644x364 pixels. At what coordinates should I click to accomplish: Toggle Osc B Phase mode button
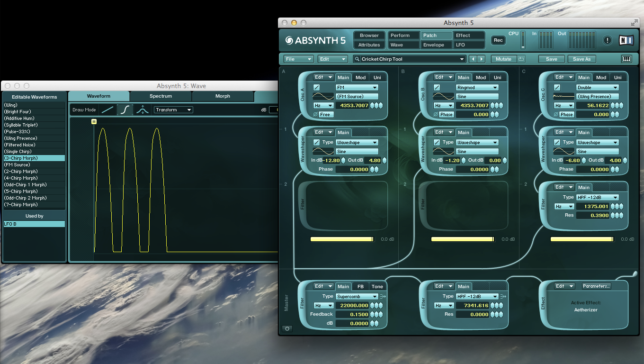click(447, 115)
